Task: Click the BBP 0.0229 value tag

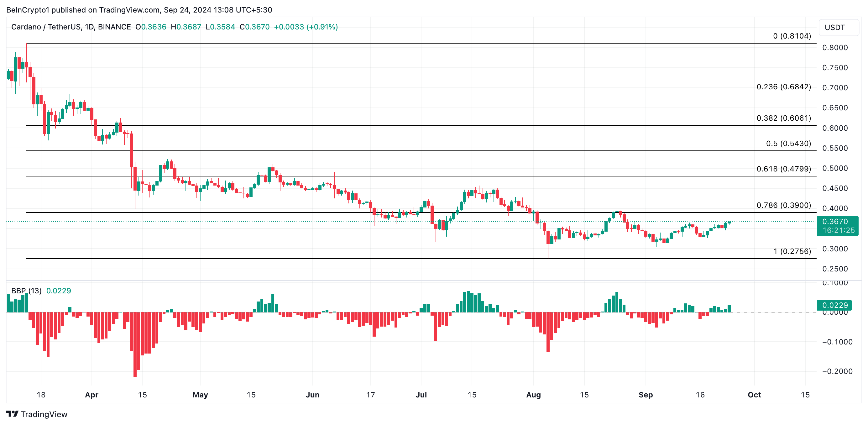Action: [835, 305]
